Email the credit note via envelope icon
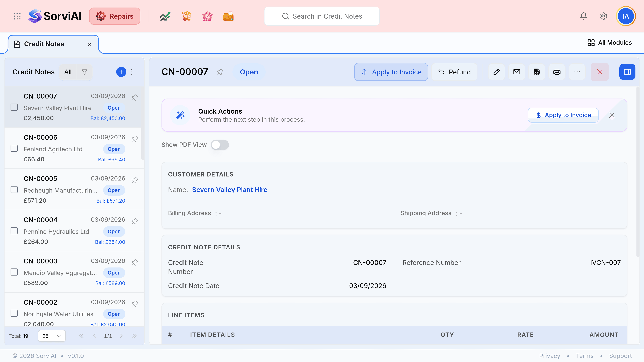 [x=517, y=72]
